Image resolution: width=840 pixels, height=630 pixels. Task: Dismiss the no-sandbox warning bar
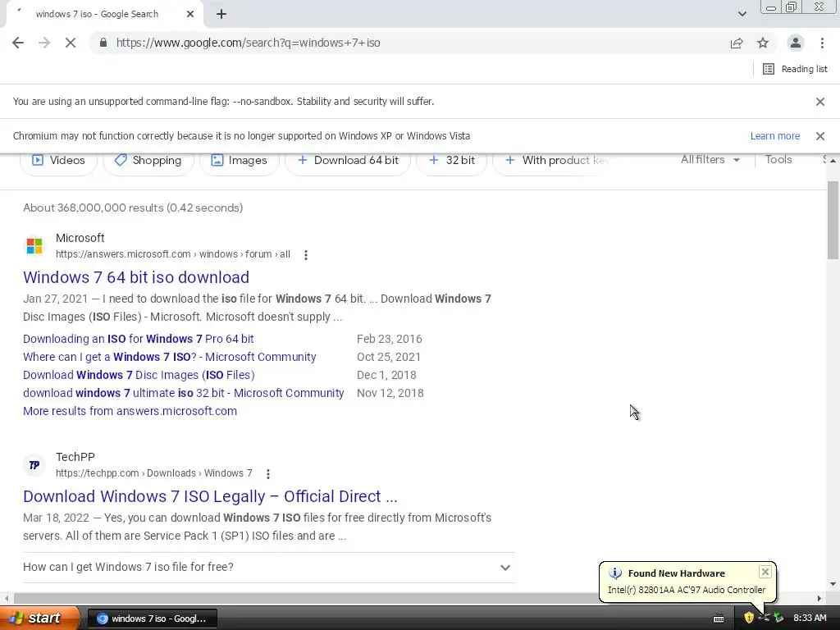(x=819, y=102)
